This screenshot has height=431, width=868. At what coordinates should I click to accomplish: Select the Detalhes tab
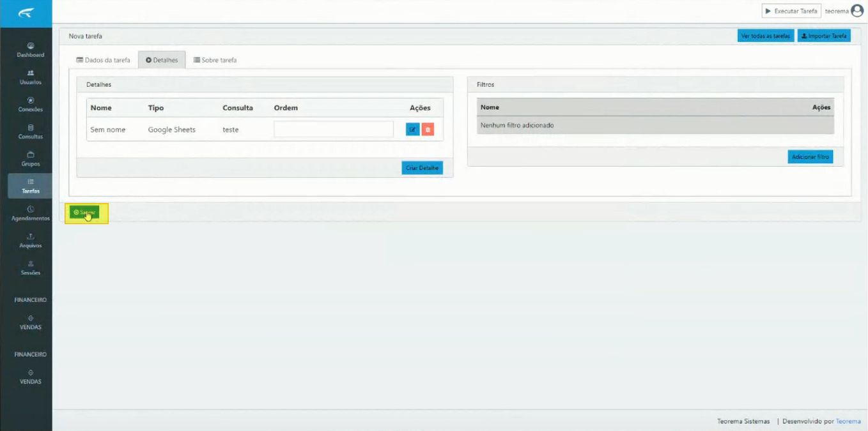click(162, 60)
